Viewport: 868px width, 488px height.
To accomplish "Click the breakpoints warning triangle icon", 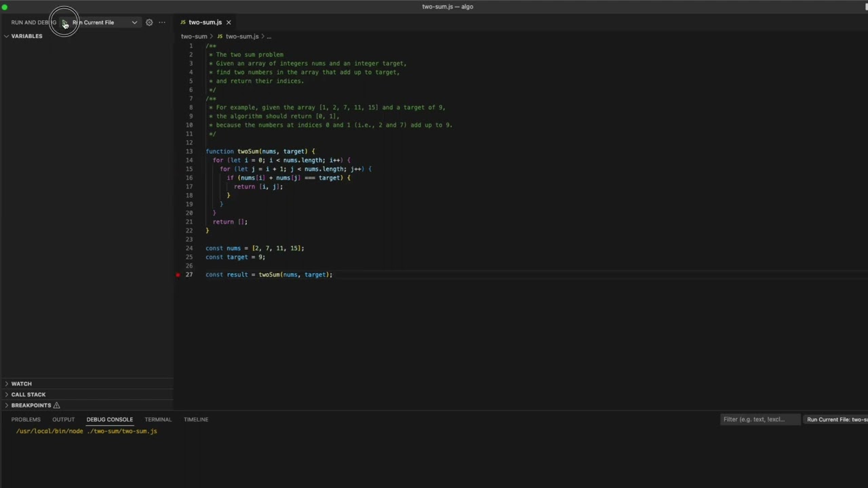I will [57, 405].
